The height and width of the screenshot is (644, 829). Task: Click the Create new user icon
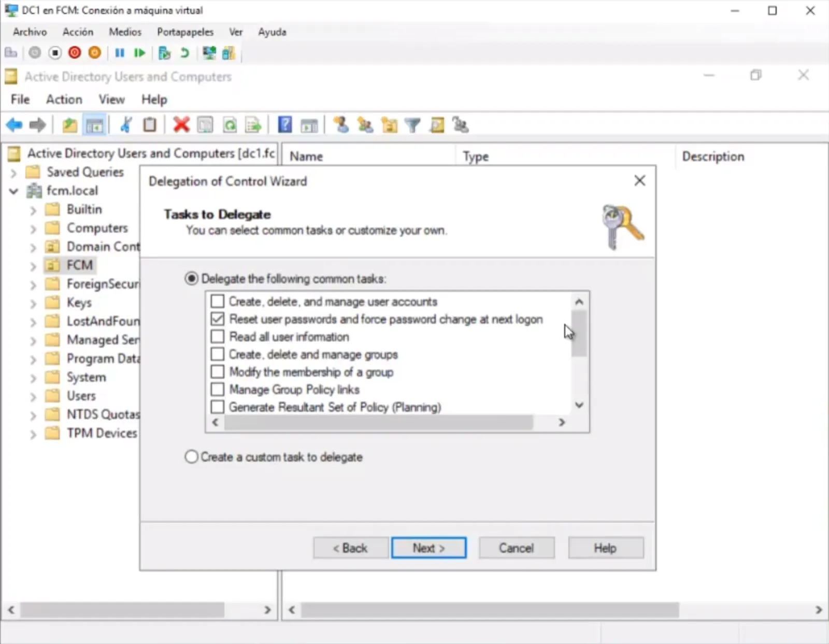pyautogui.click(x=340, y=125)
